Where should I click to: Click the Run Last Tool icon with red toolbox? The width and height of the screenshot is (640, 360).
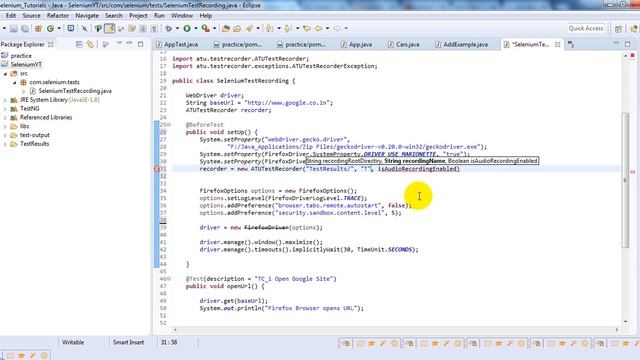click(x=206, y=28)
